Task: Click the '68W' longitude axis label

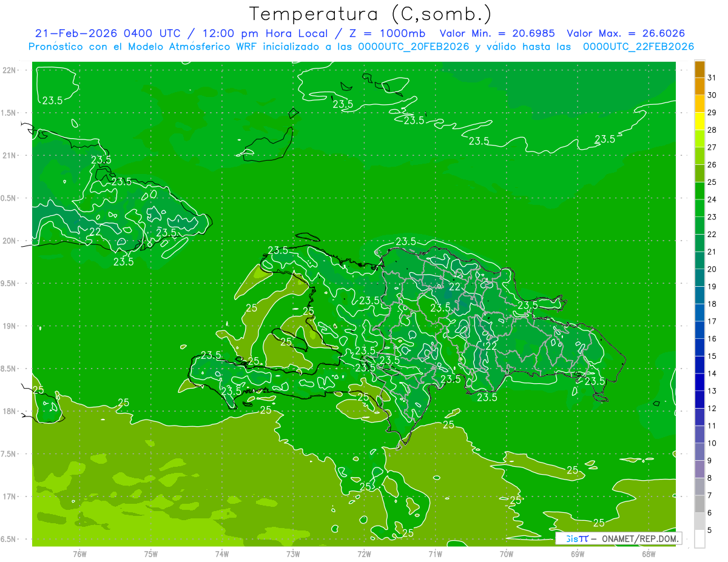Action: (649, 554)
